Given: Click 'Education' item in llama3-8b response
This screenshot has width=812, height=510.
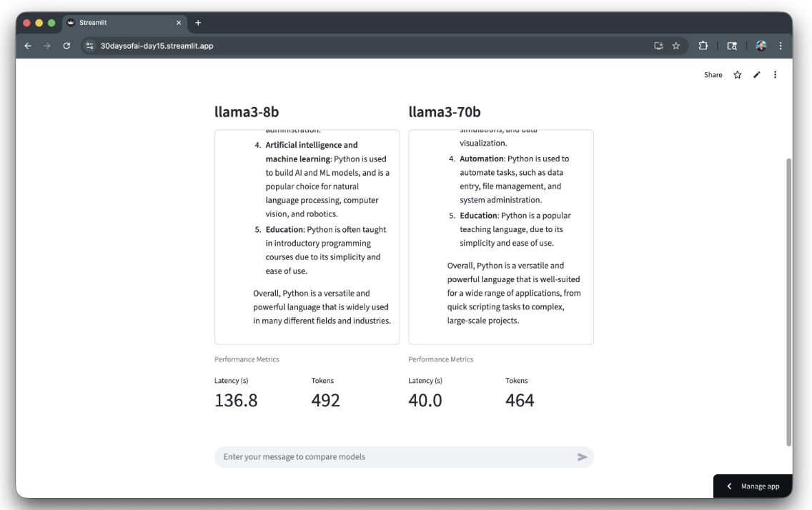Looking at the screenshot, I should [284, 230].
